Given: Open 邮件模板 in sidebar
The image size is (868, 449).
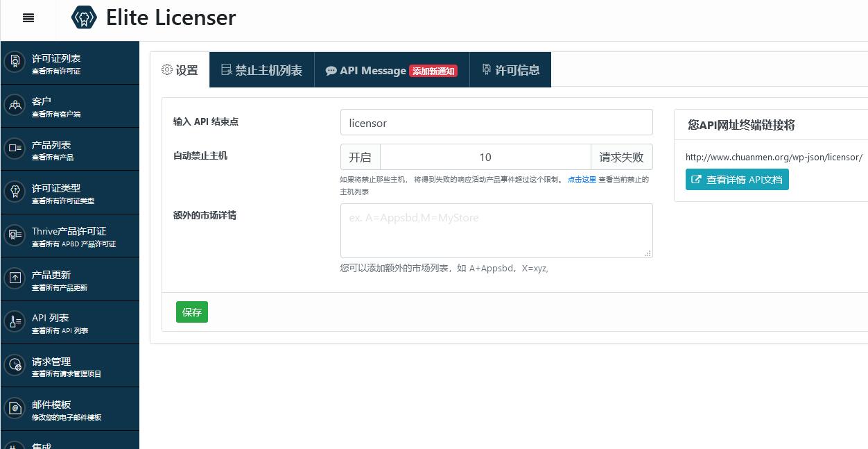Looking at the screenshot, I should 70,409.
